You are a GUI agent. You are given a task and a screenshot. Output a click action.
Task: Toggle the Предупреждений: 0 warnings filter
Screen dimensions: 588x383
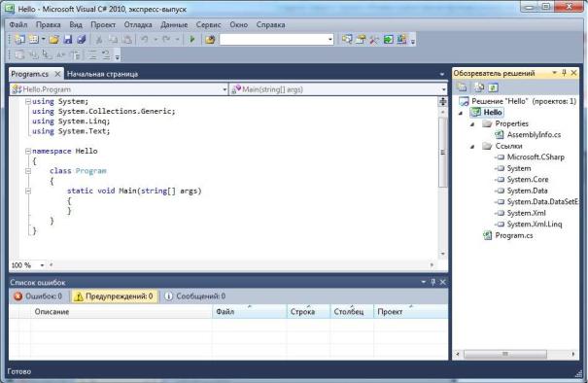click(x=115, y=296)
